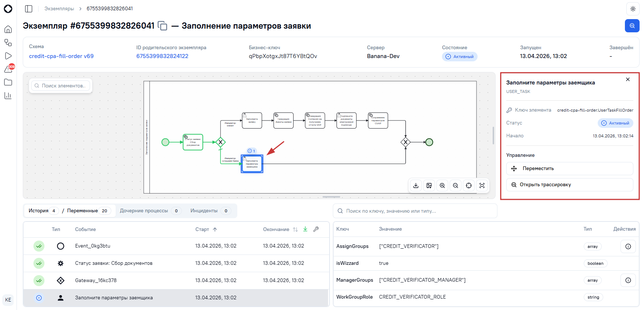Click the blue search button in the top right

click(x=632, y=26)
